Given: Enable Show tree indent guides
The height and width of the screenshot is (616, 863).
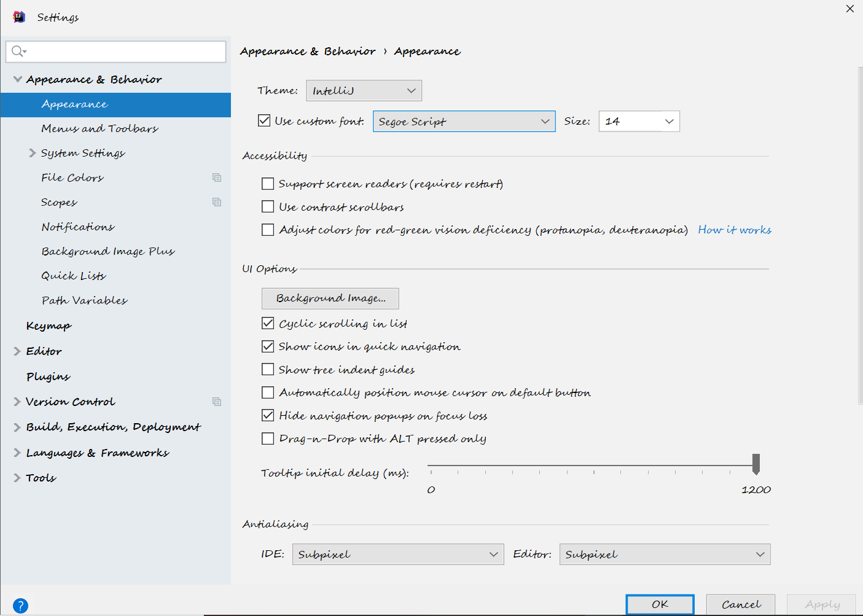Looking at the screenshot, I should coord(268,369).
